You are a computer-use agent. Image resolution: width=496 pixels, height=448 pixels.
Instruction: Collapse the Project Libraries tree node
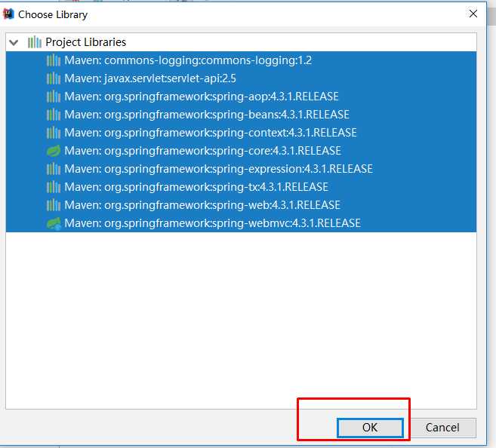(14, 42)
